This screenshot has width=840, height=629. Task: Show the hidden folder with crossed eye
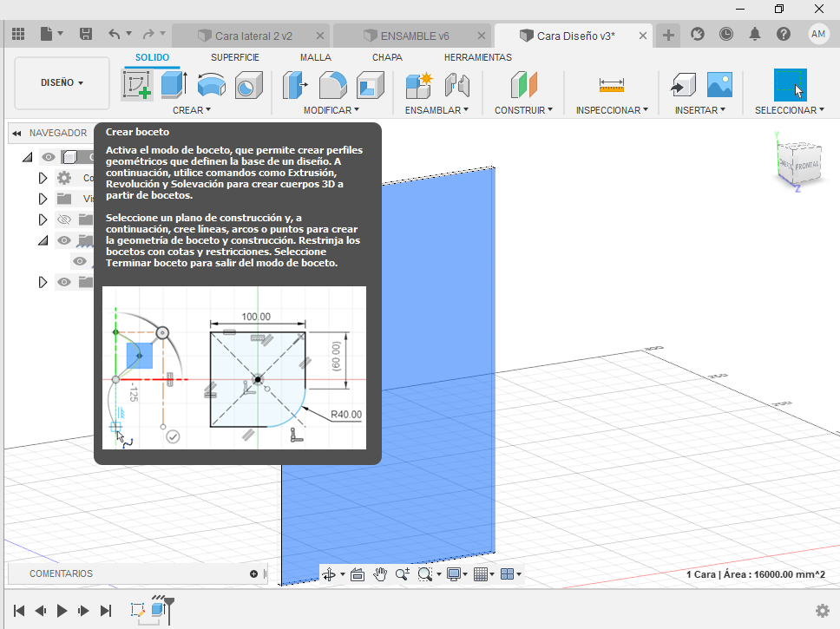[64, 219]
